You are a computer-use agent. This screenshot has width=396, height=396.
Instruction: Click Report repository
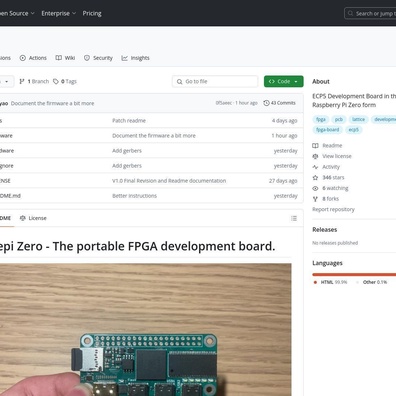click(333, 209)
